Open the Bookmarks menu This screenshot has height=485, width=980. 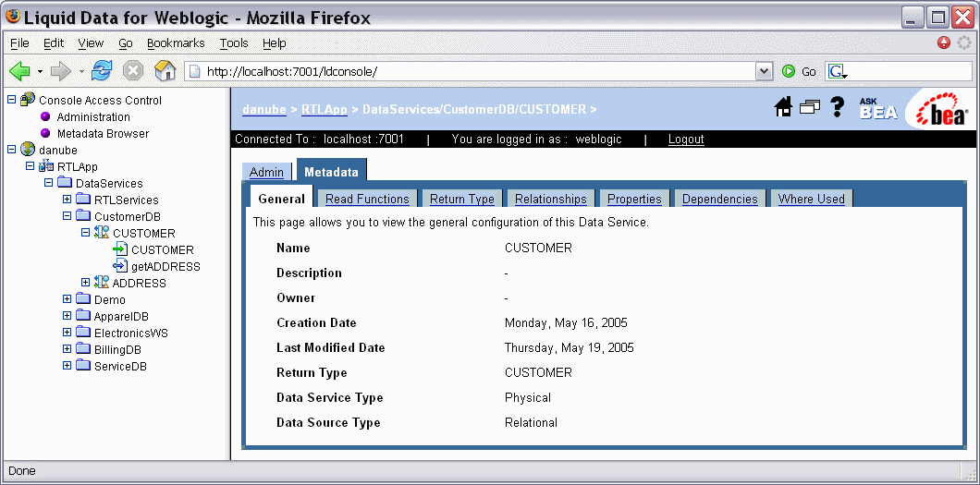[x=176, y=43]
